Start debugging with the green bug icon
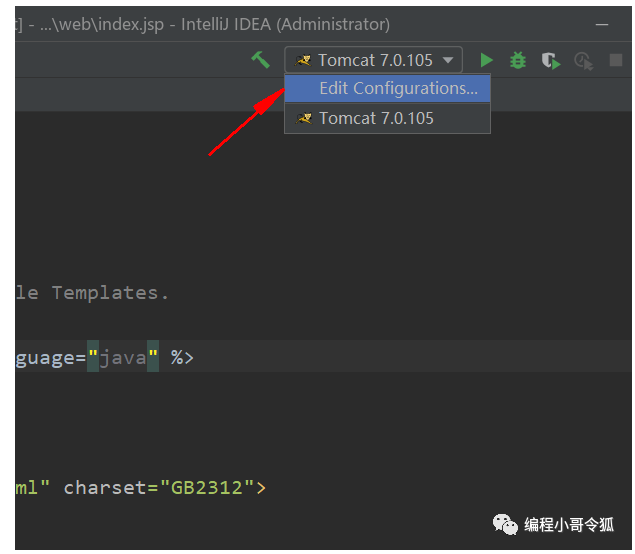 [x=518, y=60]
